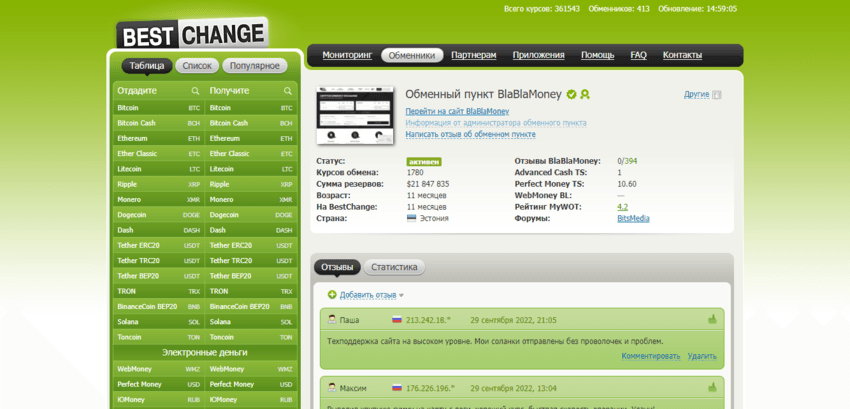Switch to Список view mode
The image size is (850, 409).
coord(197,66)
